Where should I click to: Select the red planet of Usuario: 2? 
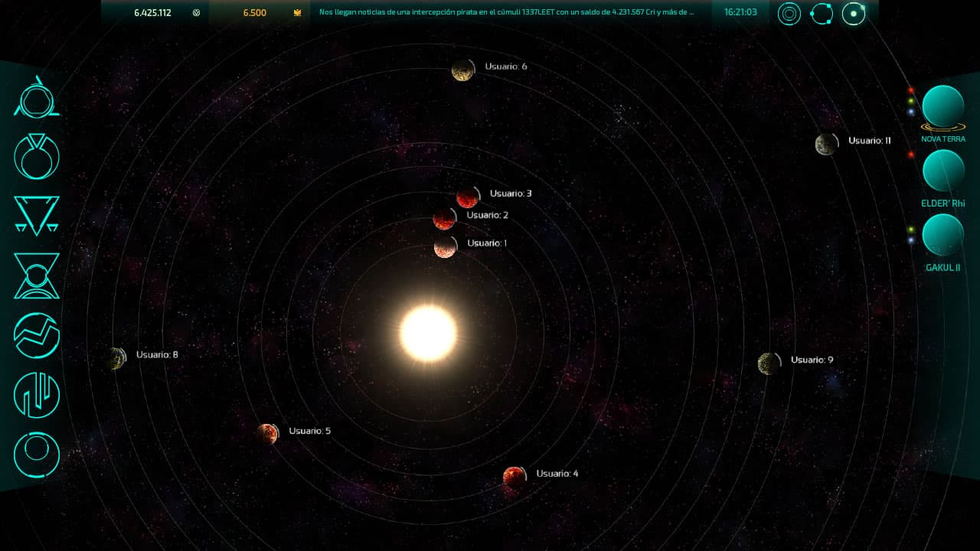pos(444,219)
